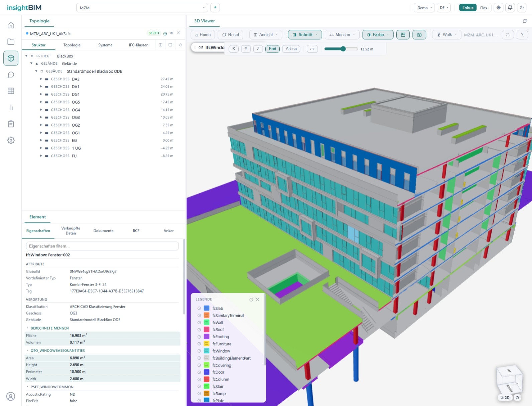Open the Dokumente tab
This screenshot has height=406, width=532.
coord(103,231)
